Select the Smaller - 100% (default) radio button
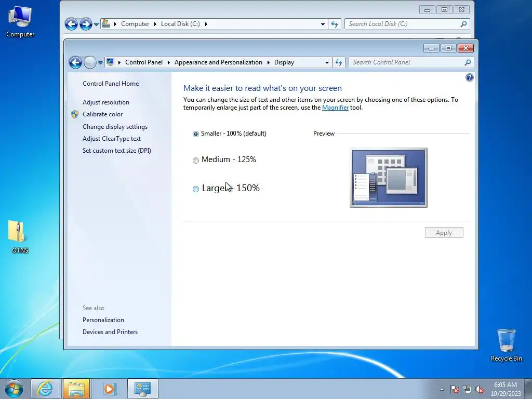Screen dimensions: 532x399 click(196, 134)
